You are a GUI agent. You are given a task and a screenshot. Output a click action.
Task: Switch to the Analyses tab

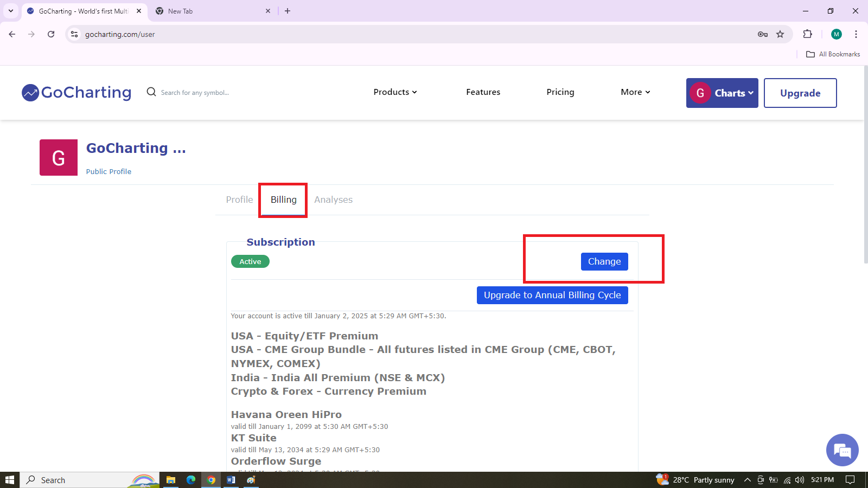tap(333, 200)
